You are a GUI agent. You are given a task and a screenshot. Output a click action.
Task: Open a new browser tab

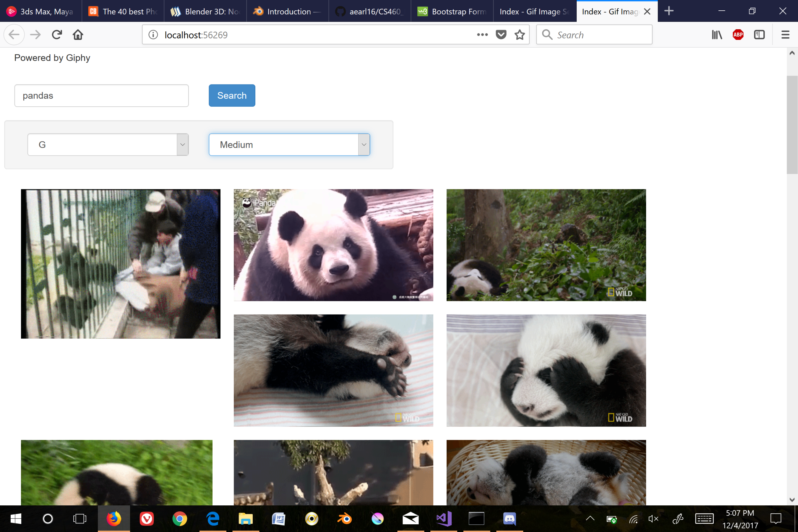point(669,11)
